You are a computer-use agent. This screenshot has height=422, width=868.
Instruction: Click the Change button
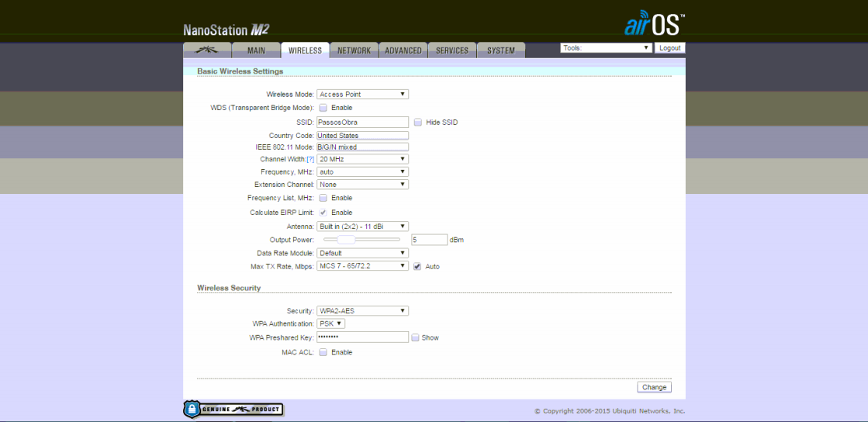point(655,387)
